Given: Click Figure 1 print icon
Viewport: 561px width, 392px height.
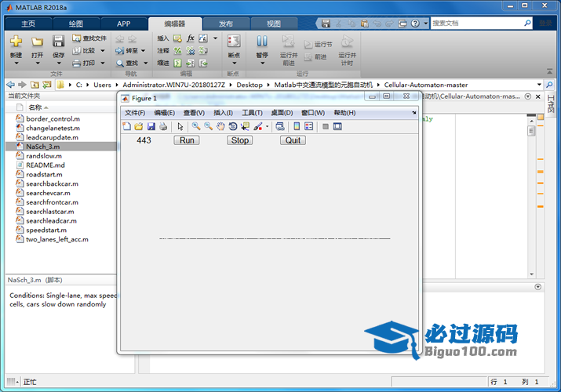Looking at the screenshot, I should 163,126.
